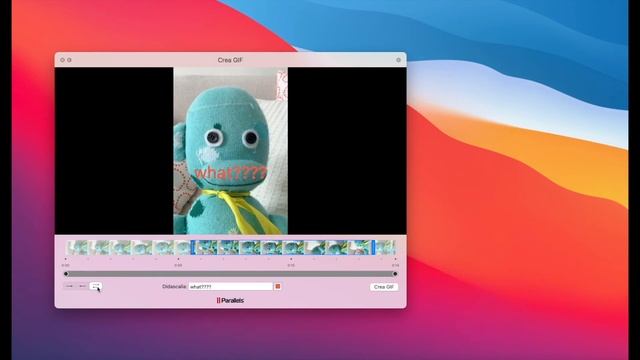Select the third playback mode segment button
This screenshot has height=360, width=640.
click(x=96, y=286)
